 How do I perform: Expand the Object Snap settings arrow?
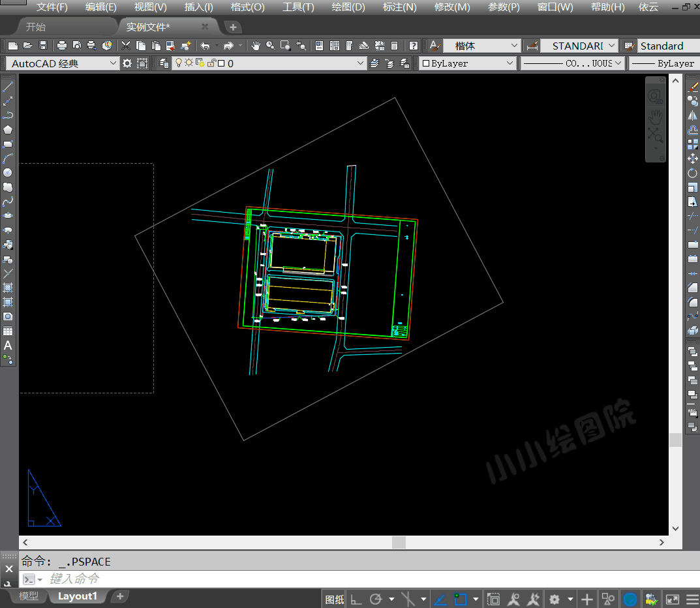[x=476, y=599]
